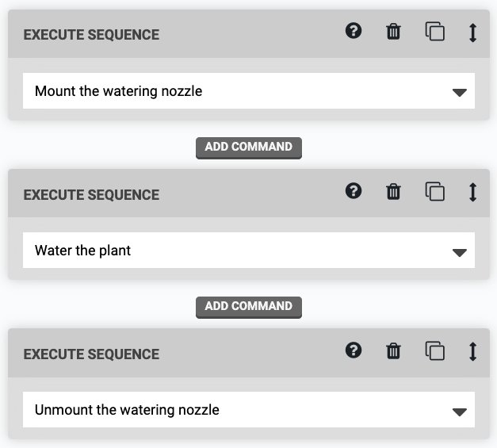Delete the Mount the watering nozzle step
Screen dimensions: 497x448
[x=393, y=33]
